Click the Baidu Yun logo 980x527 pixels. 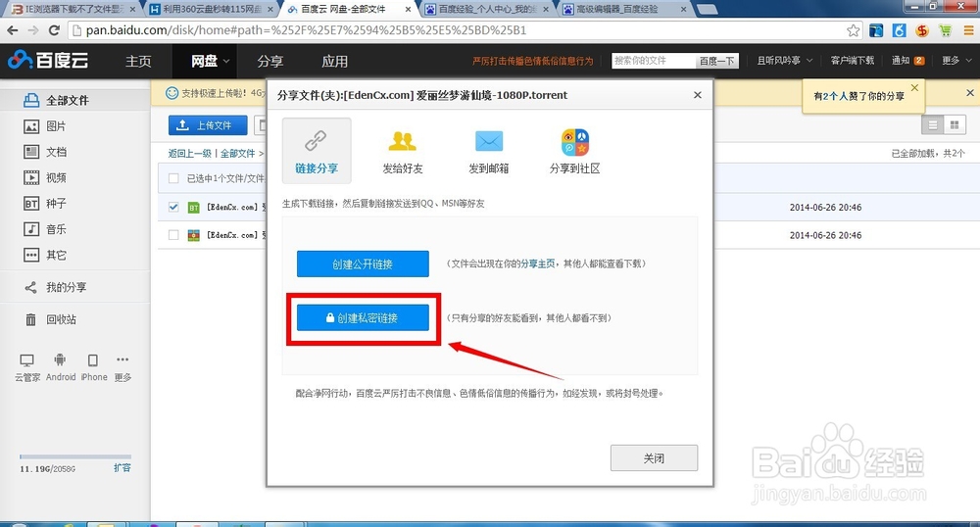point(48,60)
